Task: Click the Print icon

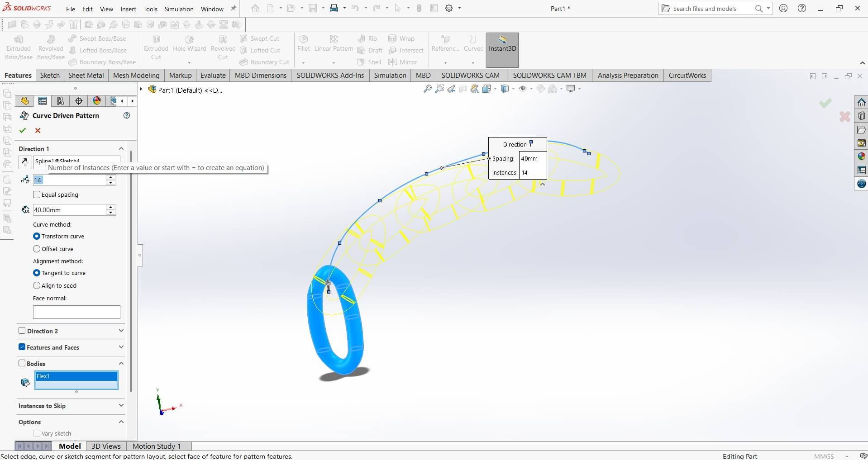Action: tap(334, 8)
